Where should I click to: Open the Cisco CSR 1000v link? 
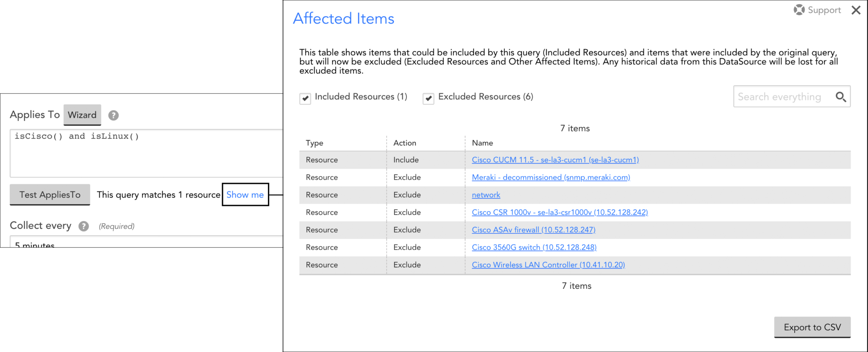pyautogui.click(x=559, y=212)
